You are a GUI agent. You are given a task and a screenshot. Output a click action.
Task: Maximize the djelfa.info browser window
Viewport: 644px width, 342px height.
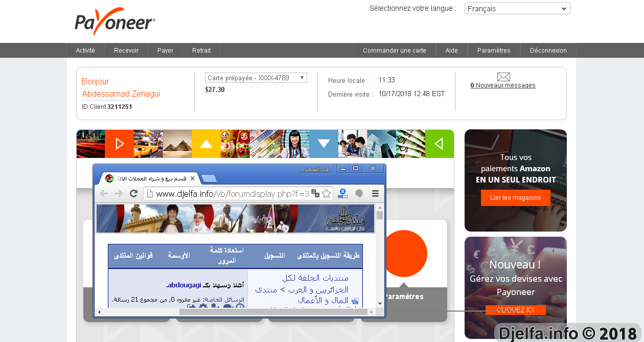point(356,168)
